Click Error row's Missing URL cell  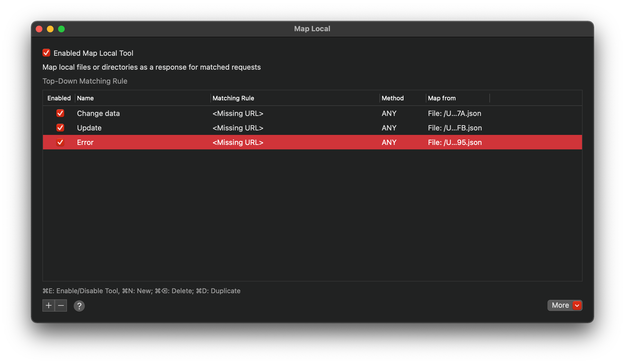click(x=238, y=142)
